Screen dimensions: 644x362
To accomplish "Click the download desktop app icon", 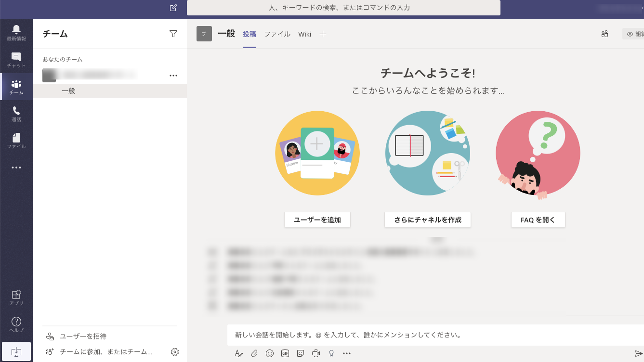I will pos(16,352).
